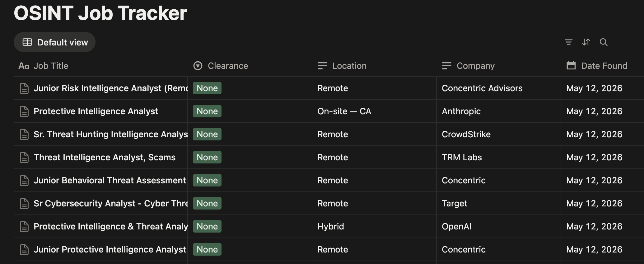Click the sort arrows icon
This screenshot has width=644, height=264.
(x=586, y=42)
